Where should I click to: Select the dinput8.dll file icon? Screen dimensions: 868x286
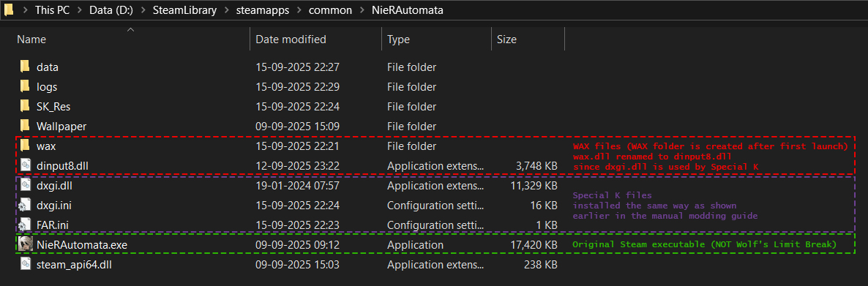pyautogui.click(x=25, y=165)
